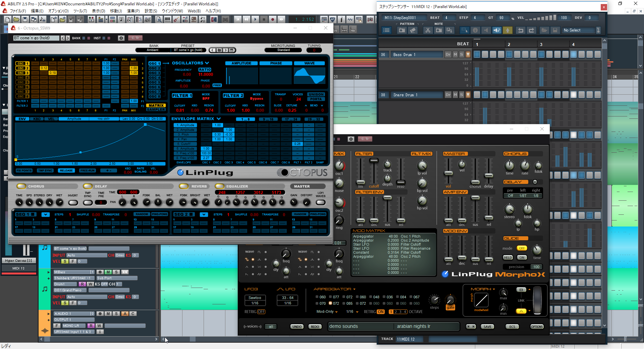
Task: Select the range selection tool in step sequencer
Action: coord(465,30)
